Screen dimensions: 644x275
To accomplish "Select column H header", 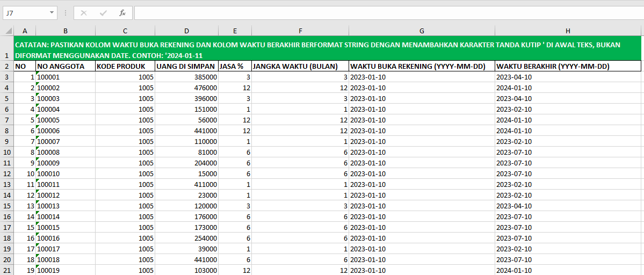I will tap(568, 31).
